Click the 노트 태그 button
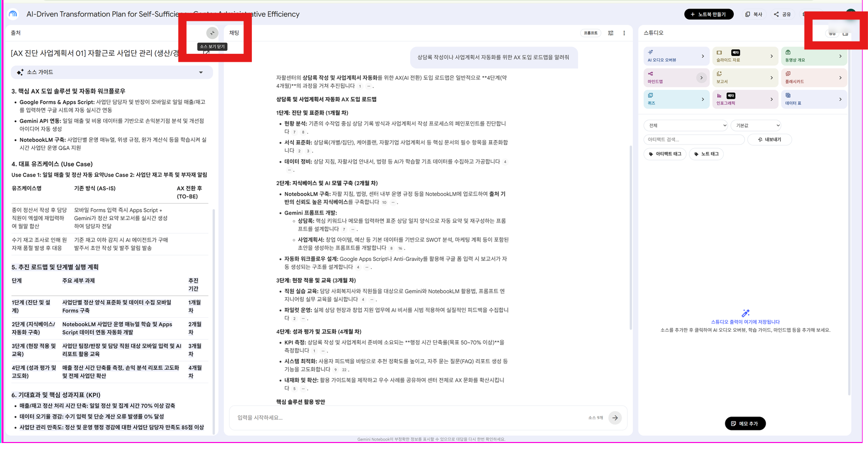This screenshot has height=452, width=868. tap(706, 154)
